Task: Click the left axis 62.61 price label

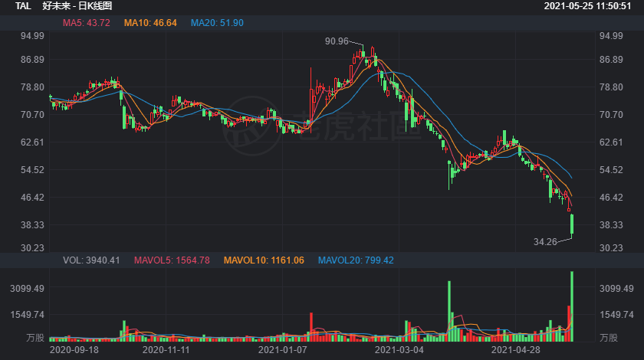Action: [32, 142]
